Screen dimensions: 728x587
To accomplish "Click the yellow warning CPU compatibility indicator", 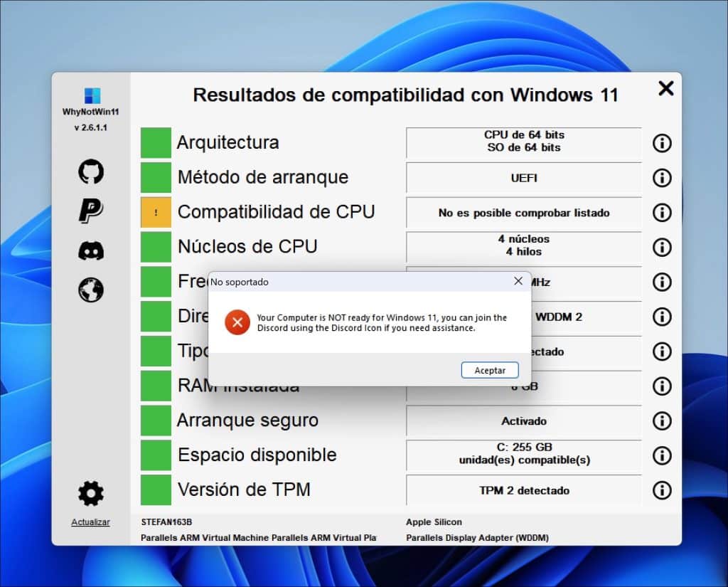I will point(156,213).
